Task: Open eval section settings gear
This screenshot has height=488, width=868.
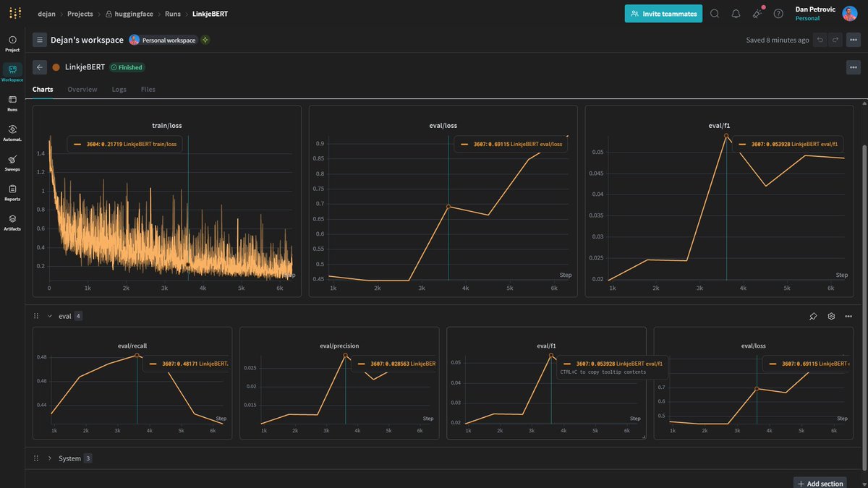Action: coord(831,316)
